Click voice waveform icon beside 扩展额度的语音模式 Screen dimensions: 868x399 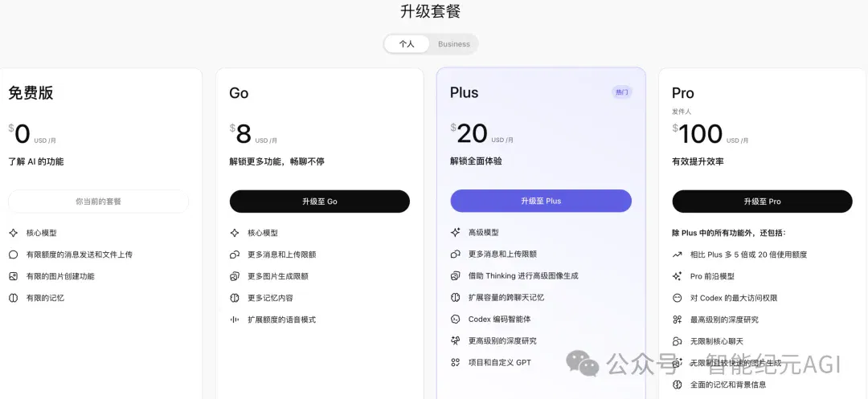tap(235, 320)
